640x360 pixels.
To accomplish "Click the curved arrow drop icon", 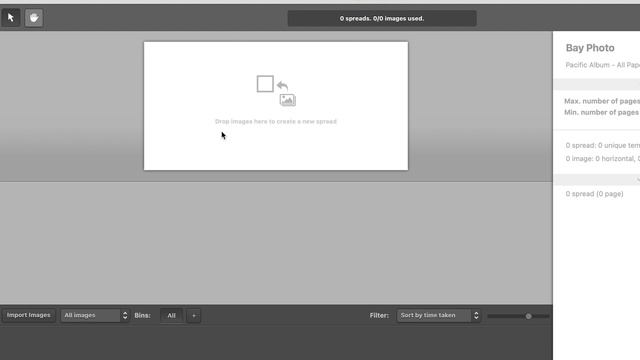I will (282, 85).
